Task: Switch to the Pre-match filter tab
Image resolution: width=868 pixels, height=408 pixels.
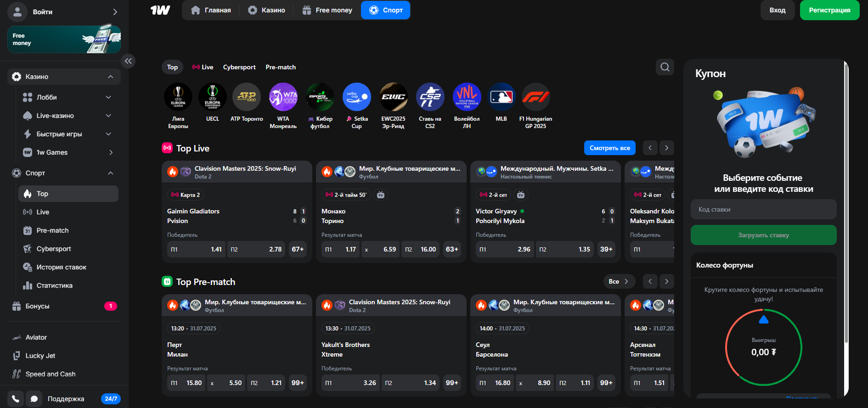Action: click(281, 67)
